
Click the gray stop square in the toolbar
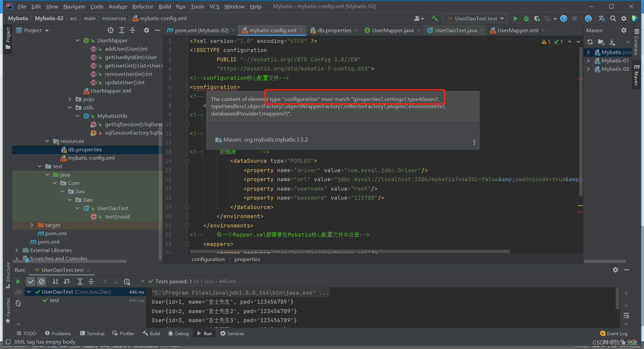575,18
